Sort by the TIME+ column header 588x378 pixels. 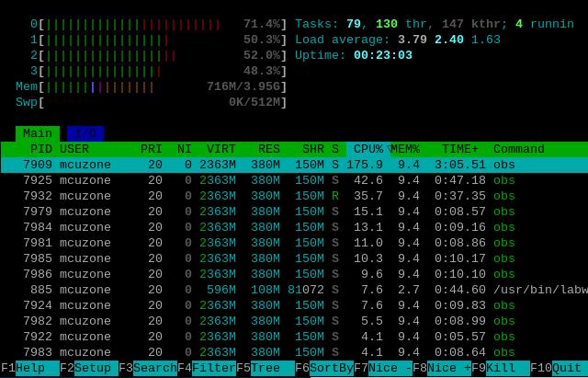460,149
